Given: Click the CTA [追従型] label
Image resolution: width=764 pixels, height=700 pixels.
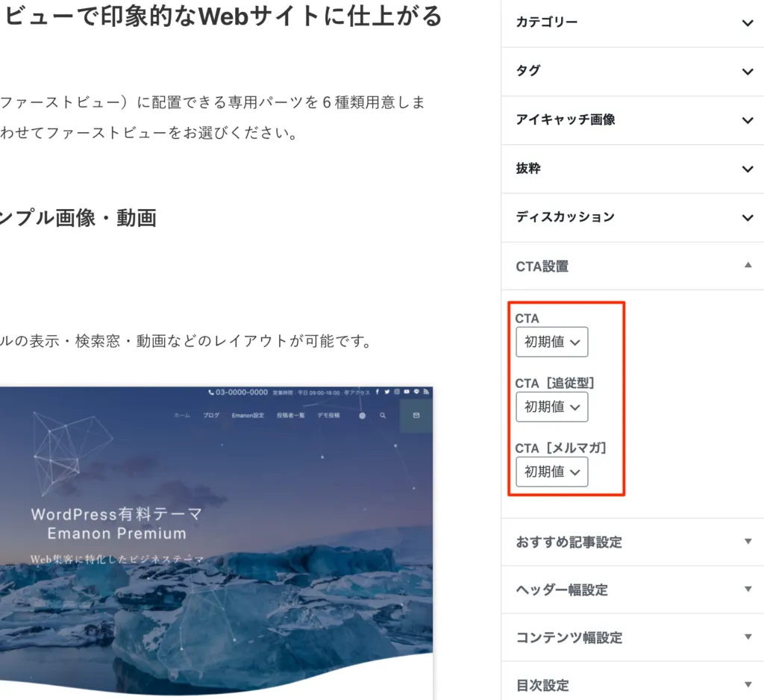Looking at the screenshot, I should tap(555, 383).
